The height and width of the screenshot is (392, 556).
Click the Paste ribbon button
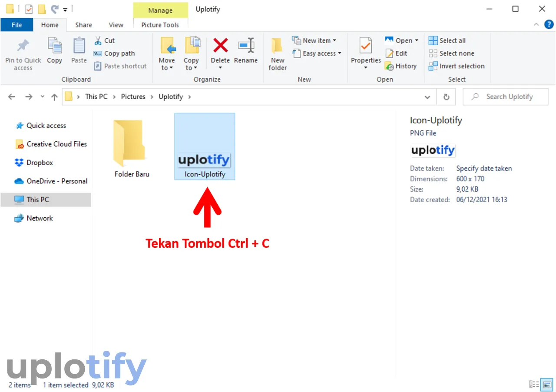click(x=79, y=51)
